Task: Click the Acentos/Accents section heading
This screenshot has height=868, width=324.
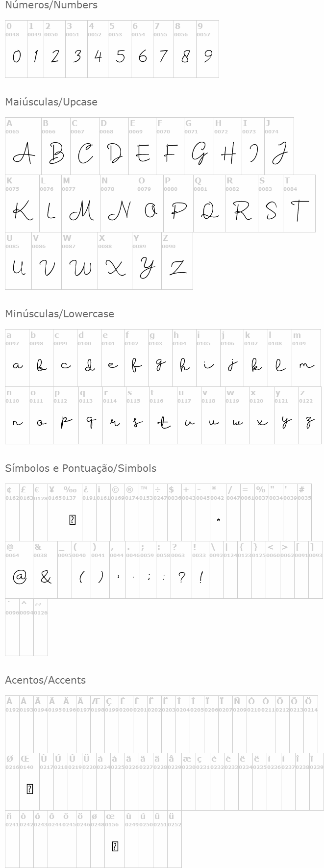Action: click(x=45, y=680)
